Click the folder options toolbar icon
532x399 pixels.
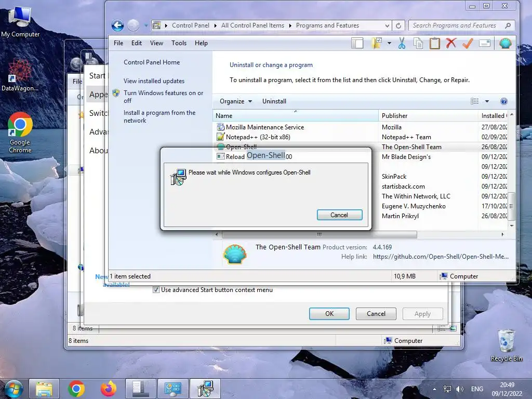(376, 43)
